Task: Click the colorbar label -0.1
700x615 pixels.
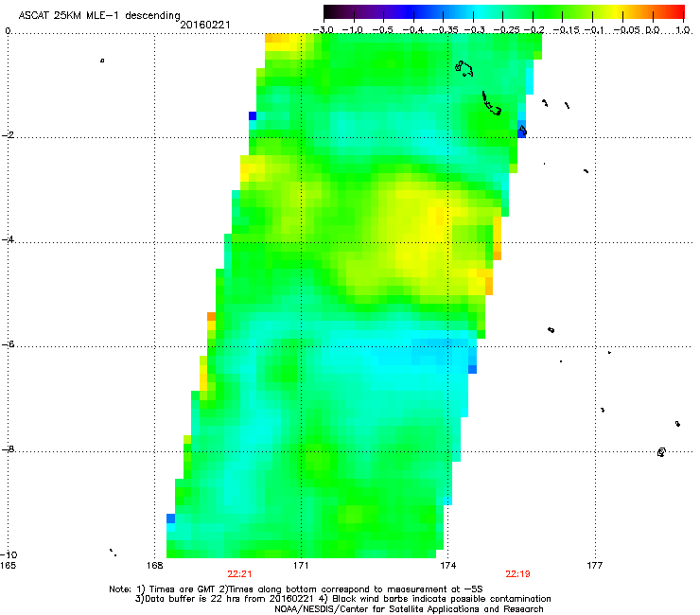Action: coord(594,30)
